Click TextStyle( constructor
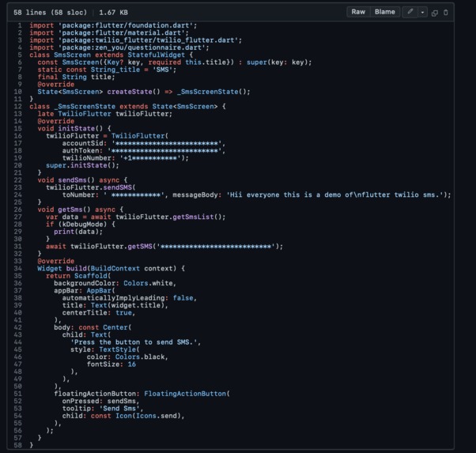The image size is (476, 453). pyautogui.click(x=119, y=349)
